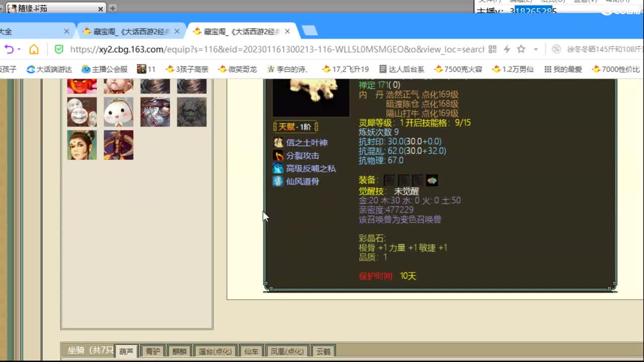Select the white multi-face mask pet portrait
This screenshot has width=644, height=362.
click(x=82, y=112)
